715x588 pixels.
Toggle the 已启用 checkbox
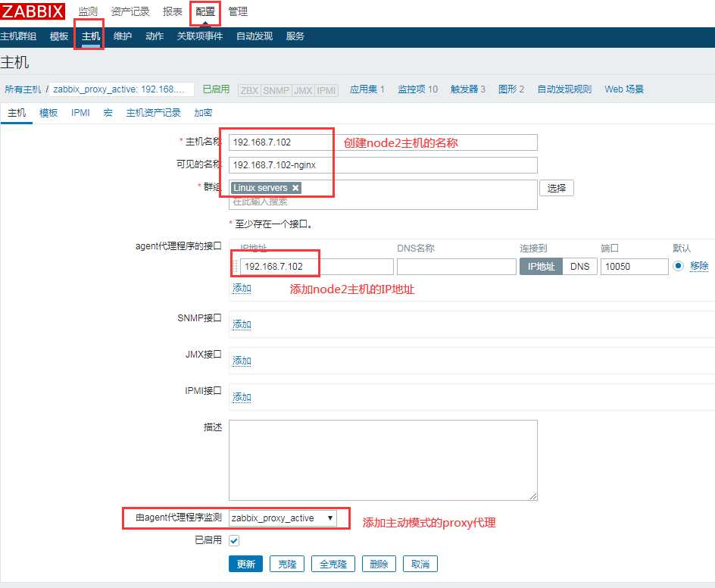pyautogui.click(x=234, y=540)
